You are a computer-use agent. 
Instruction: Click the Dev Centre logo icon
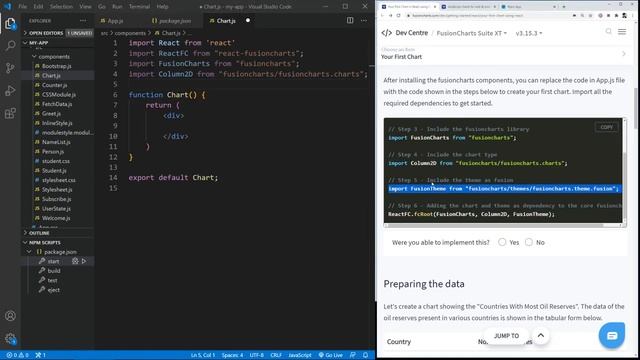click(387, 33)
